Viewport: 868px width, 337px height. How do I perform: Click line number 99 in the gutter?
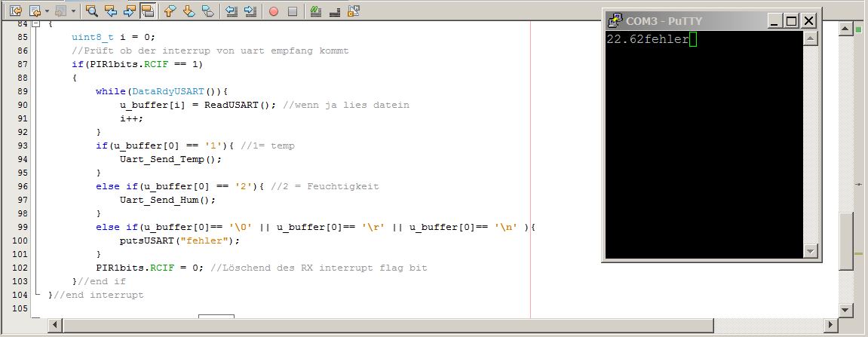coord(20,227)
